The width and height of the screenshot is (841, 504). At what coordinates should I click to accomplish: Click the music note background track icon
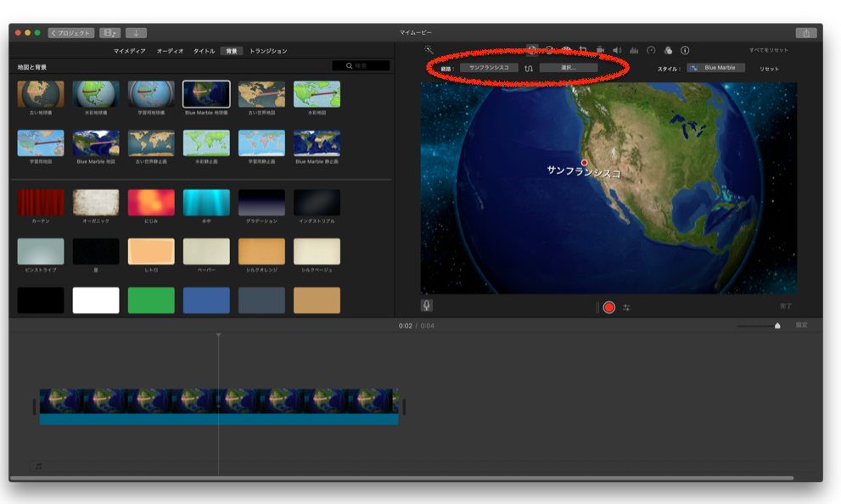coord(39,466)
